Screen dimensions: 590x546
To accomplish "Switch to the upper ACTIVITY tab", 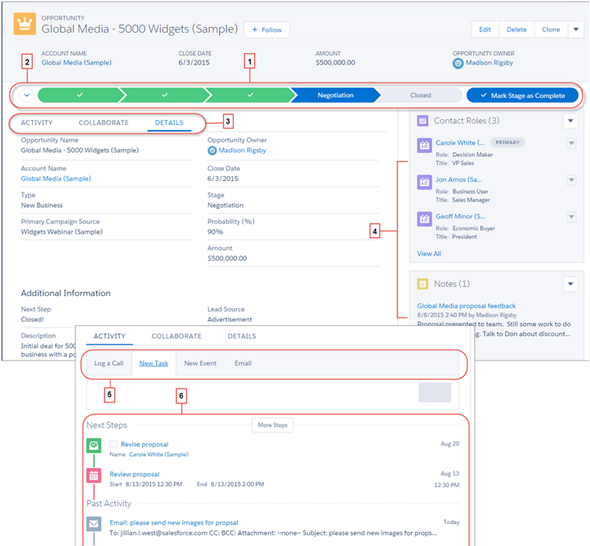I will point(36,123).
